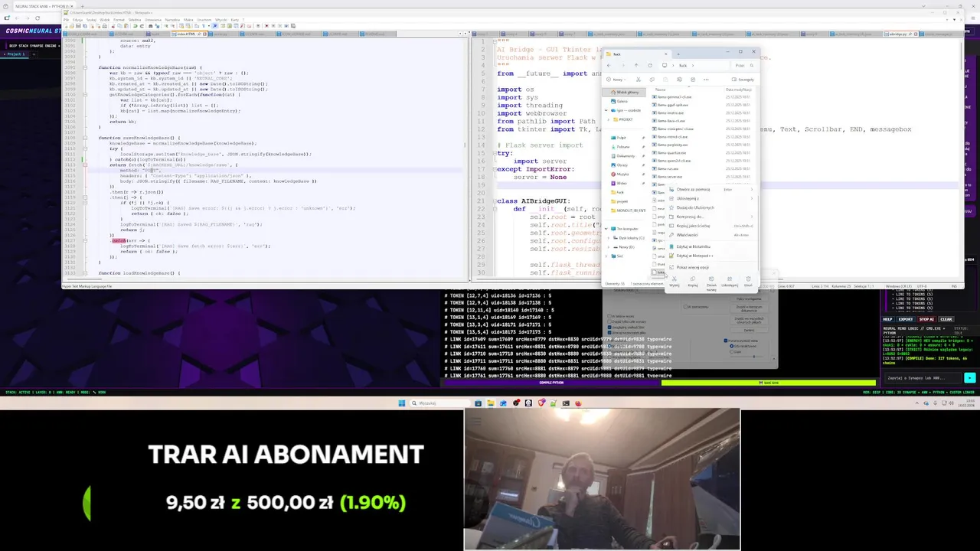Reload the NEURAL STACK browser page
Viewport: 980px width, 551px height.
click(37, 17)
